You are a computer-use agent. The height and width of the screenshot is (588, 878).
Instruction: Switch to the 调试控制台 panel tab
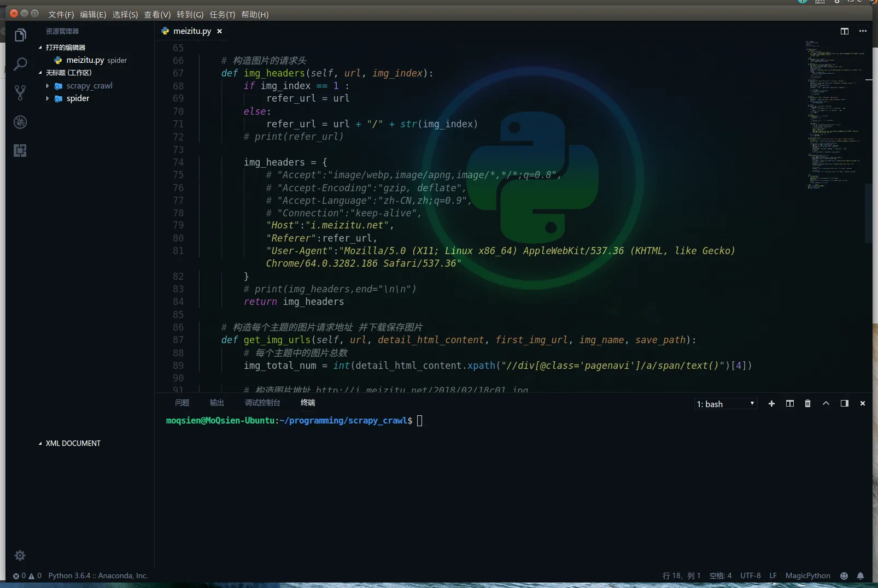point(262,403)
